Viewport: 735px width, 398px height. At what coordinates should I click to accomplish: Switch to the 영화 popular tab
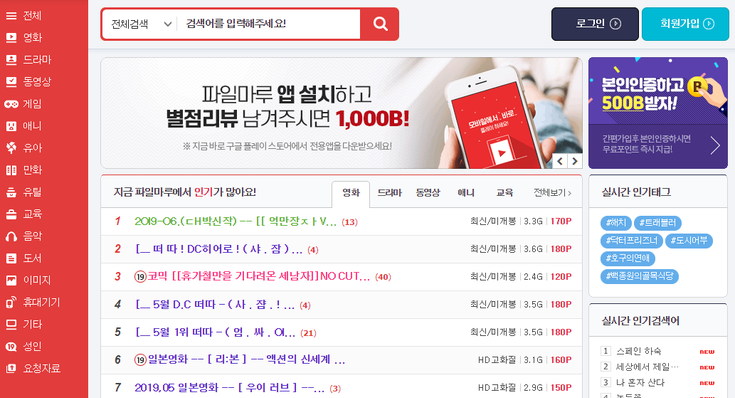click(x=351, y=193)
